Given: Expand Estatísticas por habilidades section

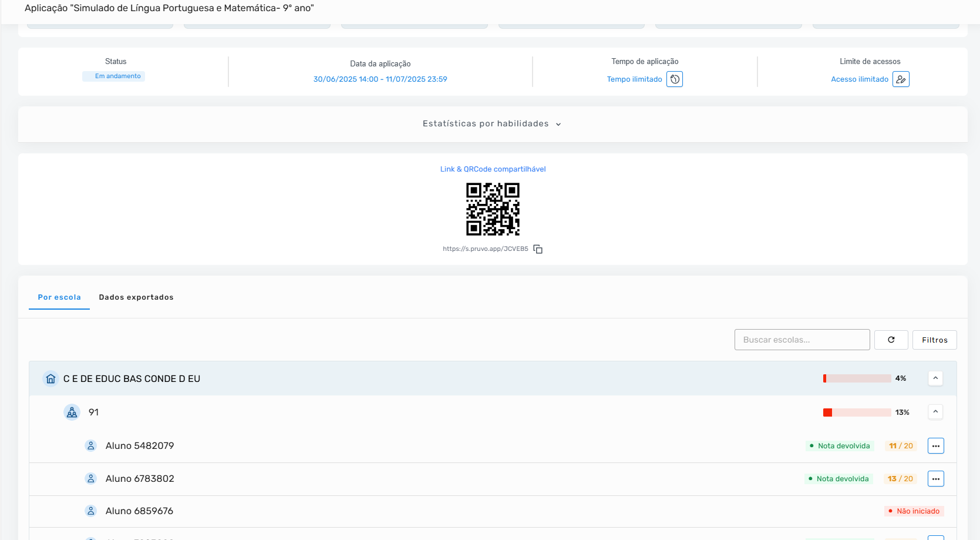Looking at the screenshot, I should 492,124.
